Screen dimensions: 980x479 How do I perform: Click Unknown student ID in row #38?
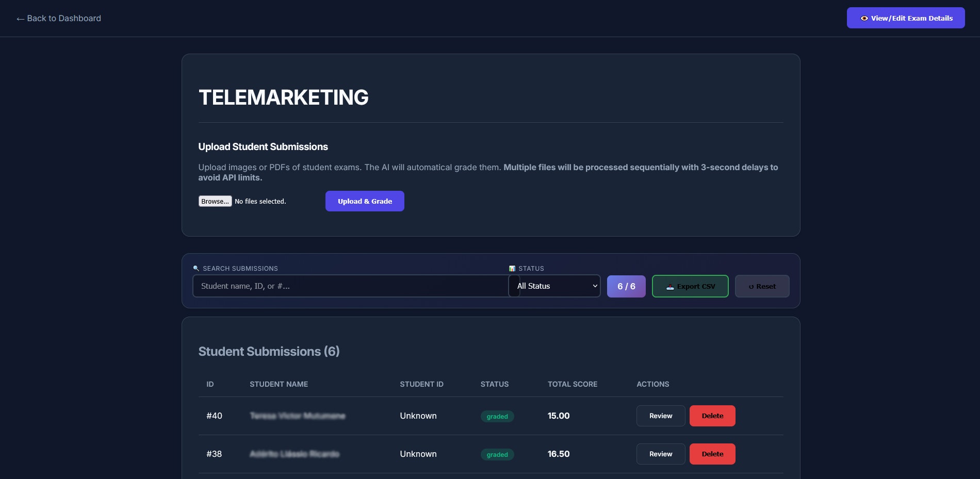coord(418,454)
